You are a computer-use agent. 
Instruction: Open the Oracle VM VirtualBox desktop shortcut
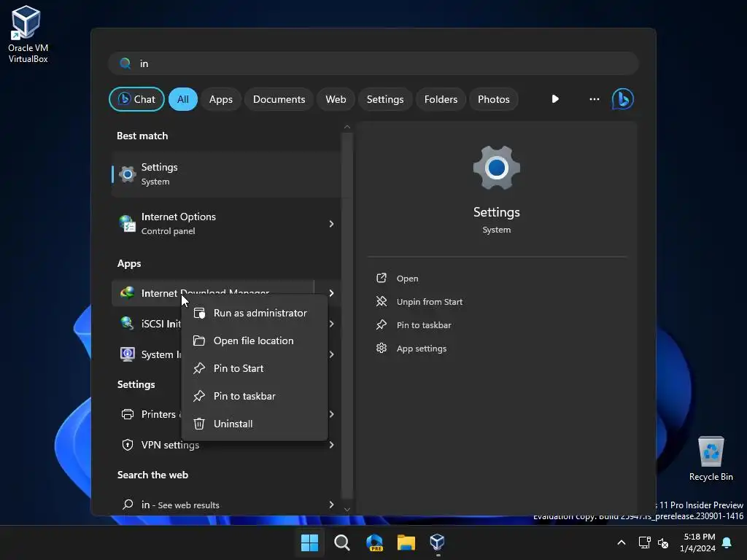pos(27,34)
